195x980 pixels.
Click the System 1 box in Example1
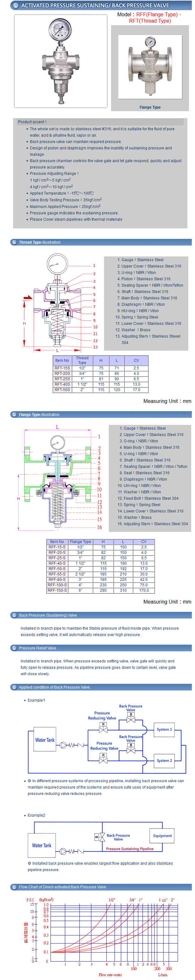[x=164, y=729]
